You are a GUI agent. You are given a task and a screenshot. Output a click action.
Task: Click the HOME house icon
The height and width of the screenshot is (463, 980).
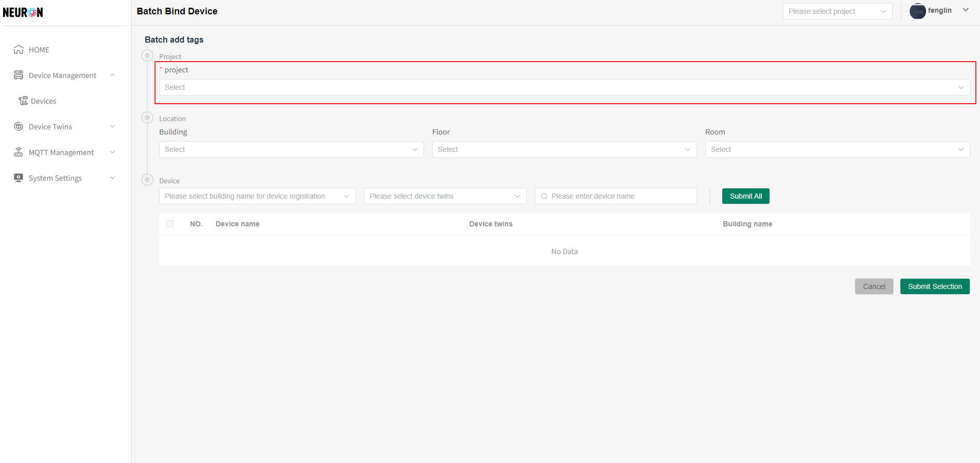click(18, 49)
